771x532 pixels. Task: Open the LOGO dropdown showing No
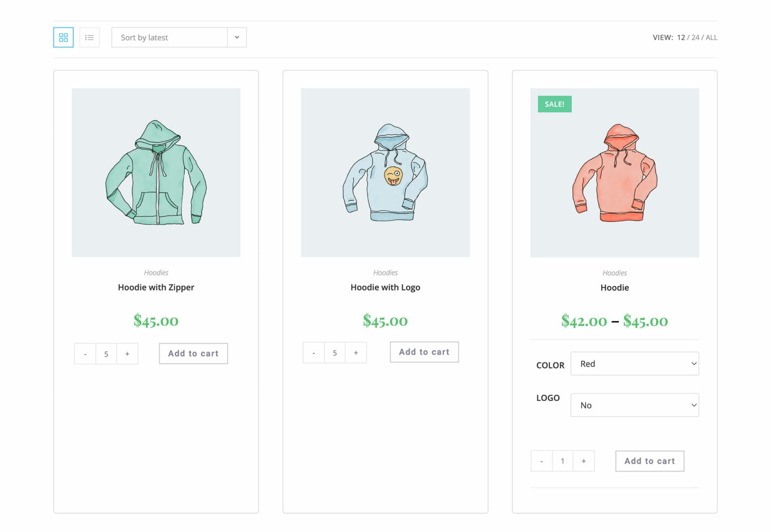(x=634, y=405)
